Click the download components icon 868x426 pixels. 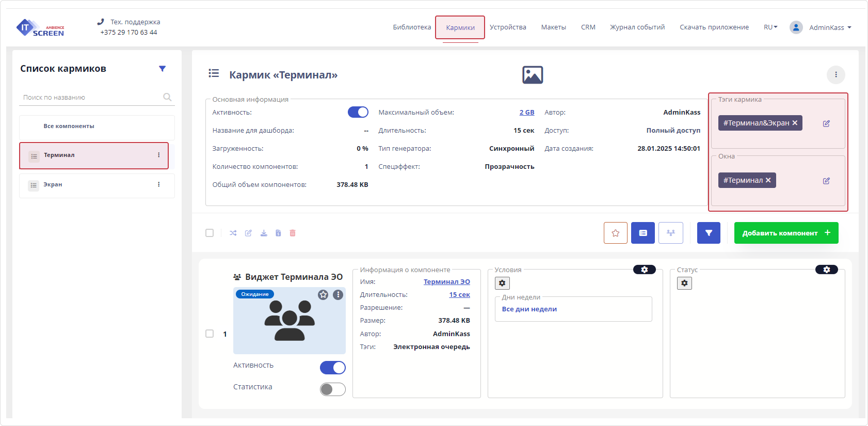click(x=264, y=233)
